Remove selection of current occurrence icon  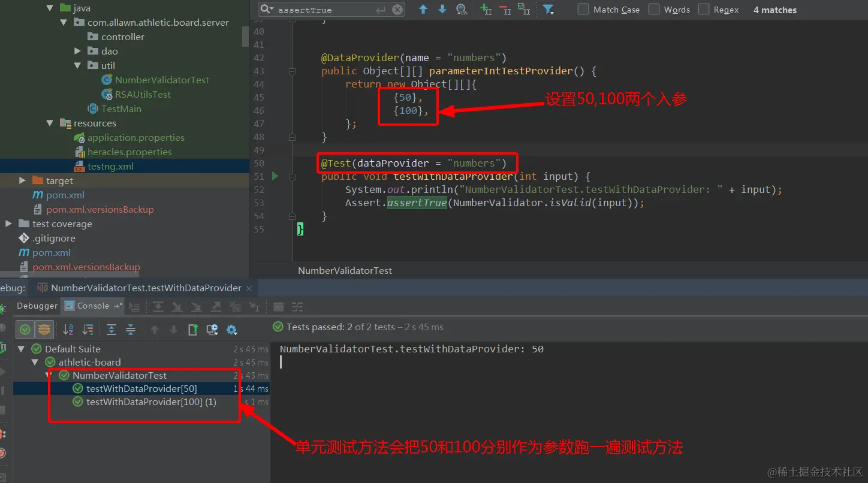(x=505, y=10)
